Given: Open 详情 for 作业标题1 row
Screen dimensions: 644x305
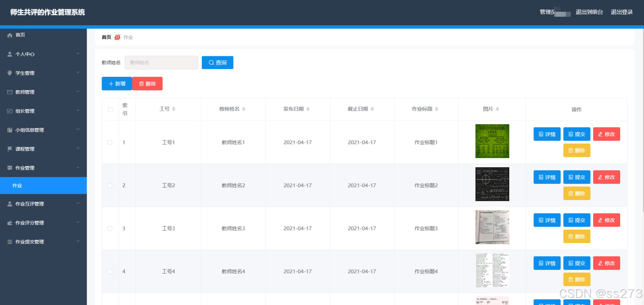Looking at the screenshot, I should (547, 134).
